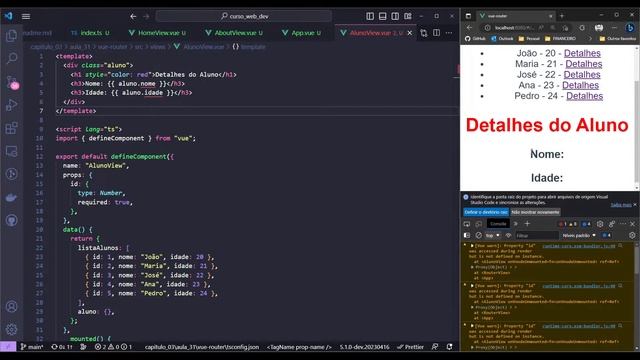Open a new browser tab with plus
This screenshot has width=640, height=360.
click(562, 16)
